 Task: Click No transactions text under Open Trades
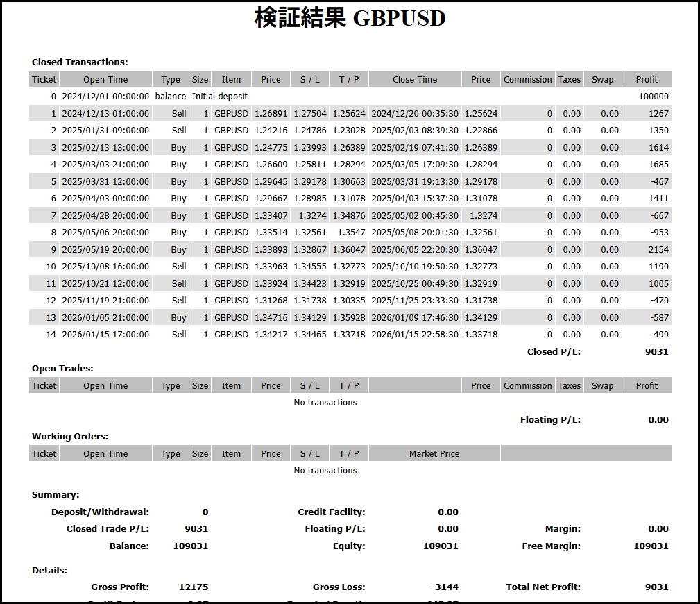pos(325,403)
